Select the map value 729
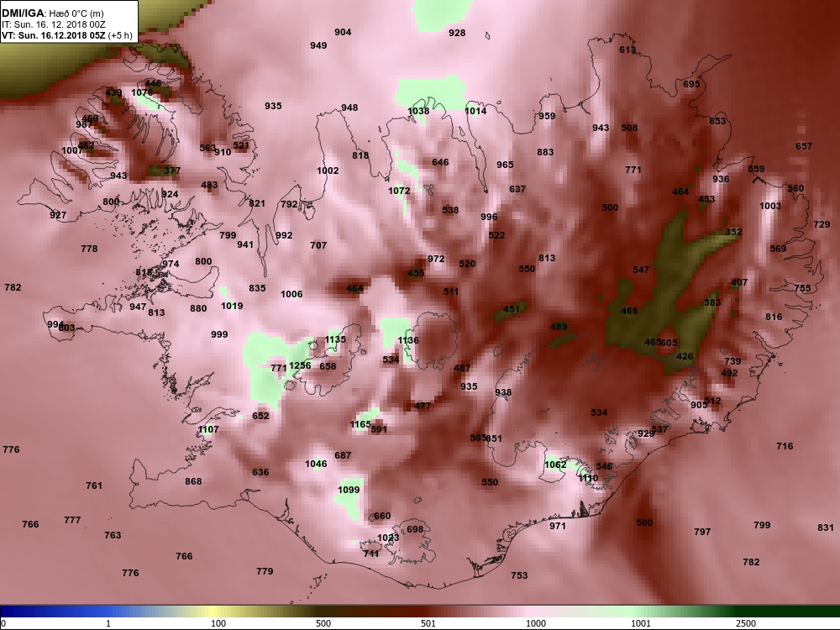The image size is (840, 630). point(822,224)
